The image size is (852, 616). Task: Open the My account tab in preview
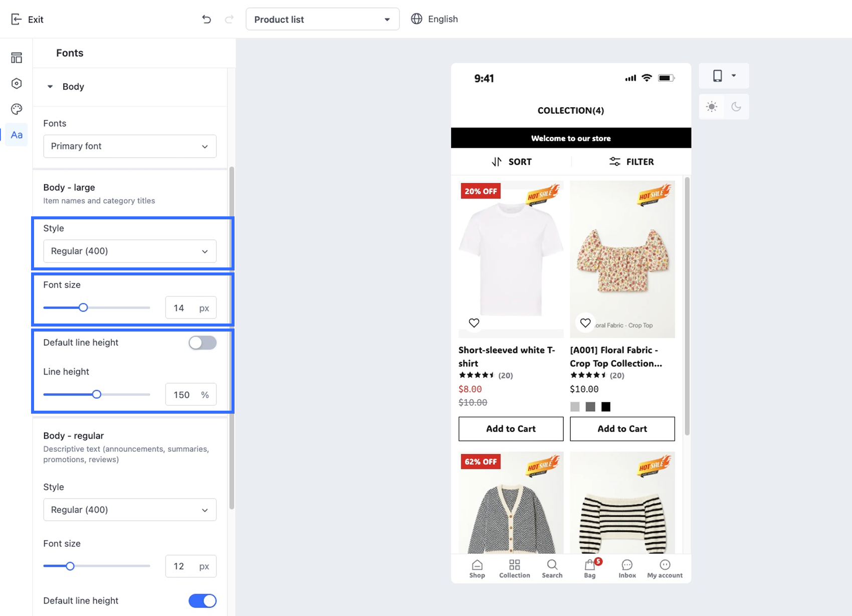pos(665,568)
